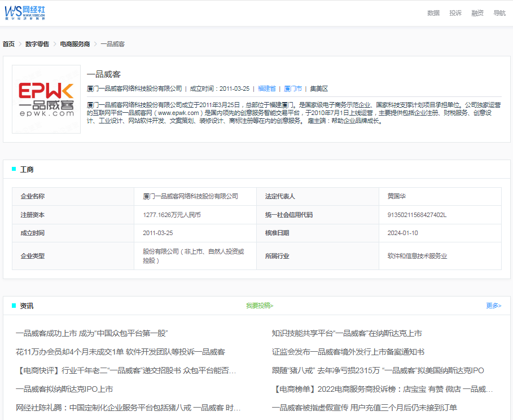
Task: Open the 厦门市 city link
Action: coord(293,89)
